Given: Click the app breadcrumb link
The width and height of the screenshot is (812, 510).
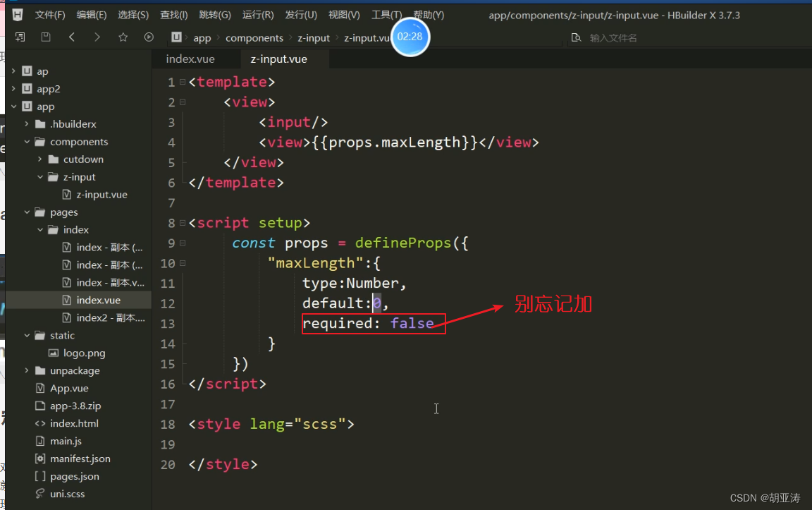Looking at the screenshot, I should point(202,38).
